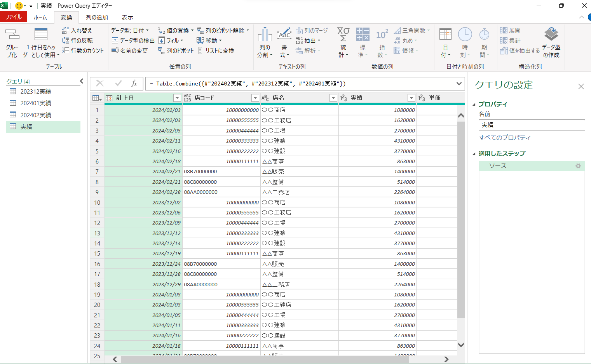Click 名前の変更 (Rename) button
The height and width of the screenshot is (364, 591).
coord(129,51)
